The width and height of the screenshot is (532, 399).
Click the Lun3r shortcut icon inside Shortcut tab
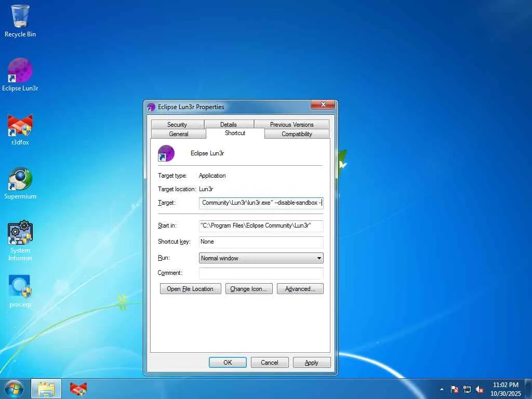click(x=166, y=153)
